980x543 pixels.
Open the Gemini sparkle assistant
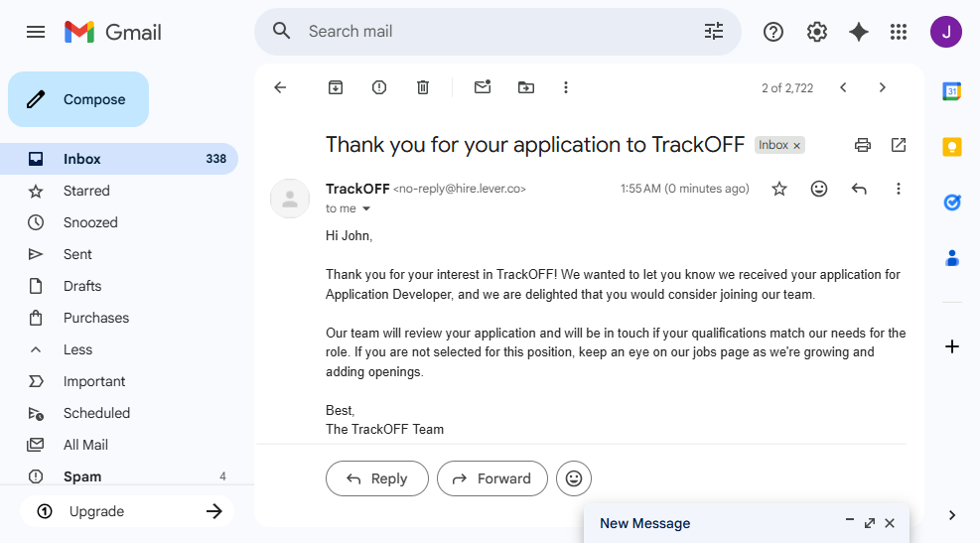pyautogui.click(x=859, y=32)
